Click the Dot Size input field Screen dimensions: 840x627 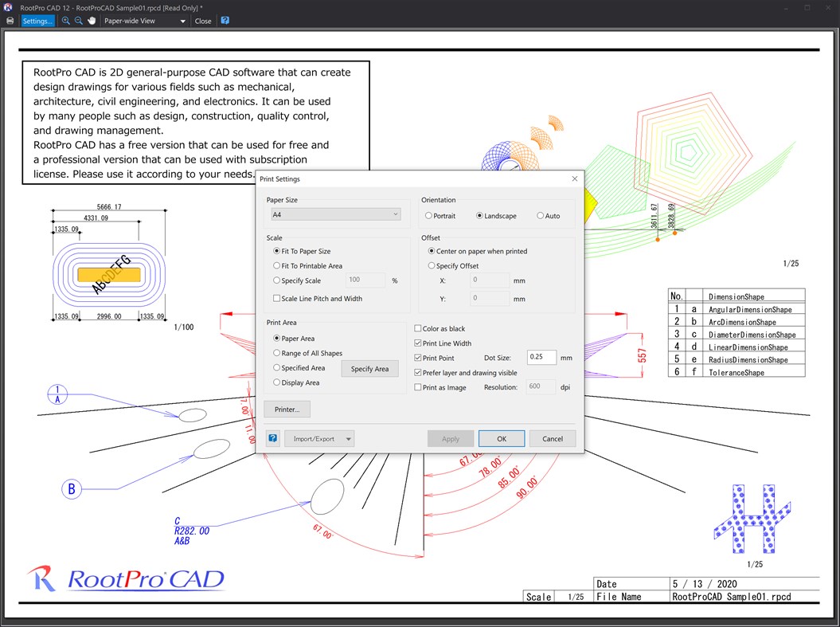541,357
